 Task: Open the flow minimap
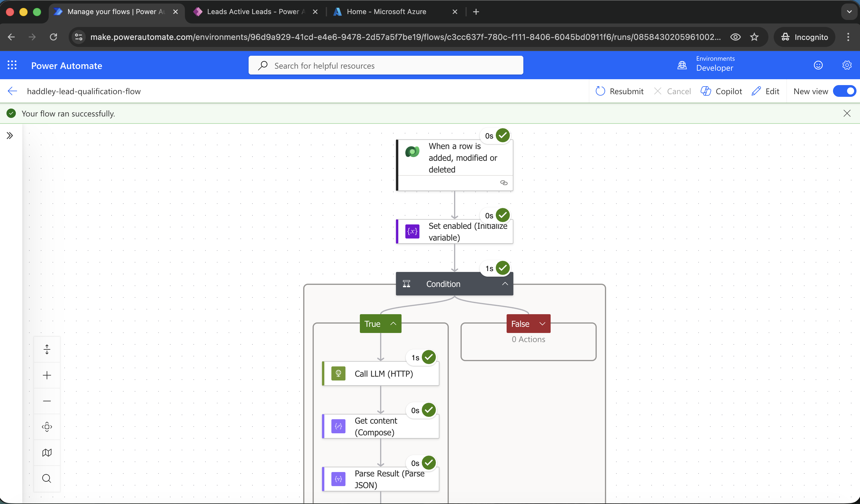(47, 452)
